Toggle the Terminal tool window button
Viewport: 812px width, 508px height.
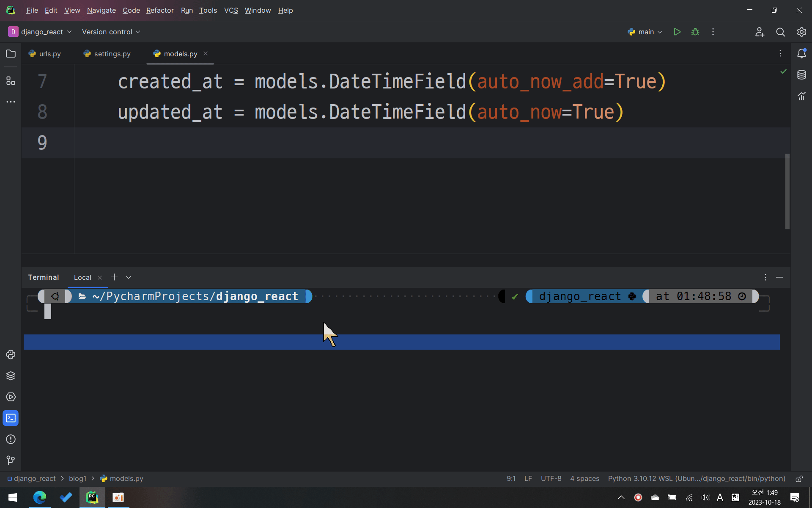11,418
